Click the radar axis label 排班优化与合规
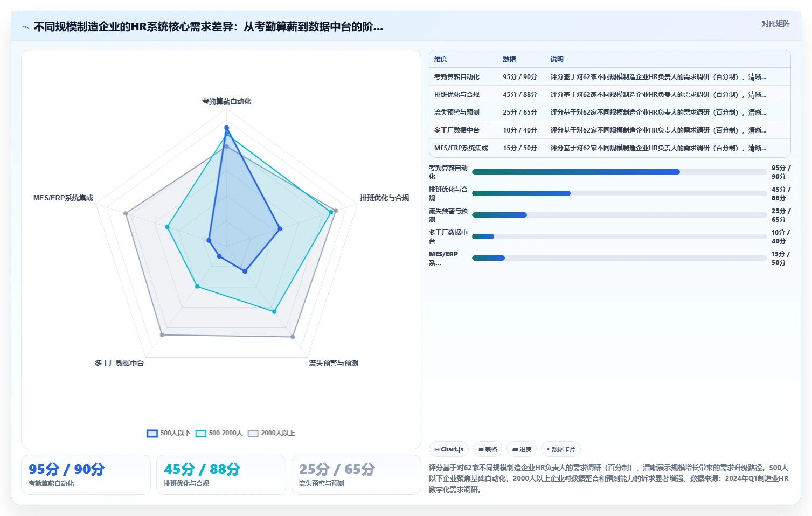Image resolution: width=812 pixels, height=516 pixels. pyautogui.click(x=385, y=198)
